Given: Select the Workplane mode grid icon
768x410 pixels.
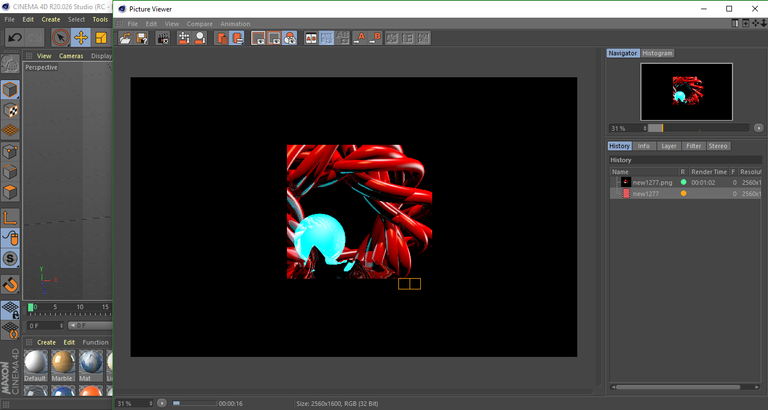Looking at the screenshot, I should [10, 130].
